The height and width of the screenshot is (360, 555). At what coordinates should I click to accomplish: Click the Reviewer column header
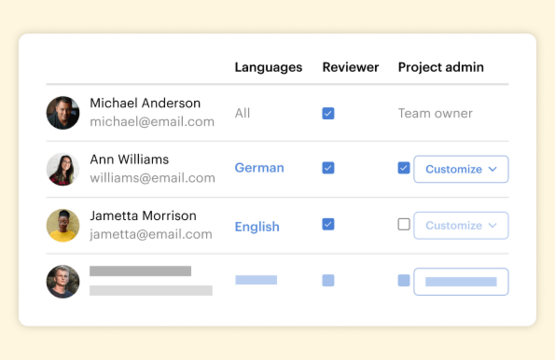point(350,67)
